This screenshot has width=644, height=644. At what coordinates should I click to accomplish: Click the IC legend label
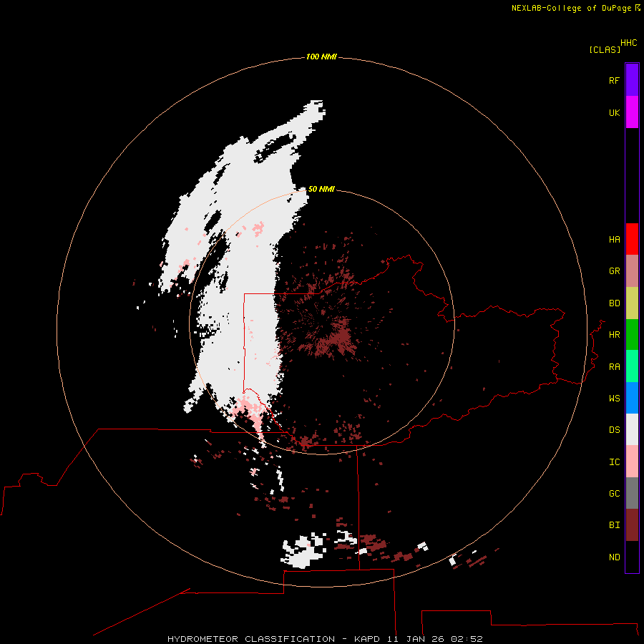(x=614, y=462)
